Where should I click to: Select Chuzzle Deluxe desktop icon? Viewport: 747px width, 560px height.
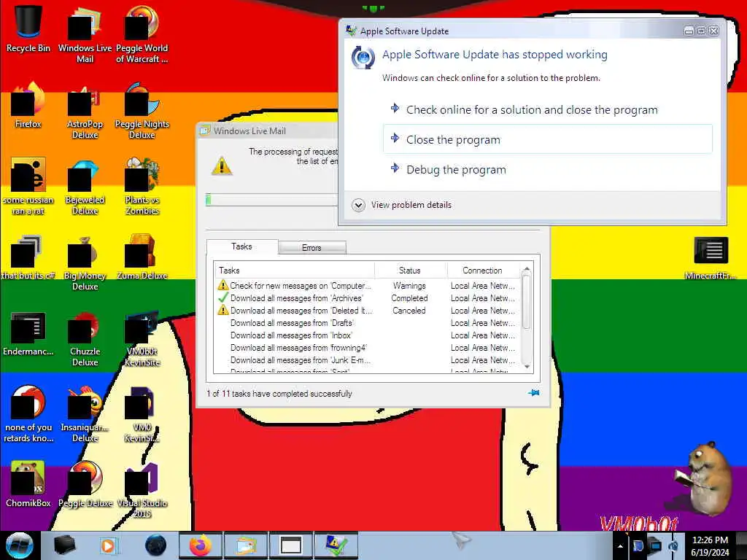pyautogui.click(x=85, y=338)
